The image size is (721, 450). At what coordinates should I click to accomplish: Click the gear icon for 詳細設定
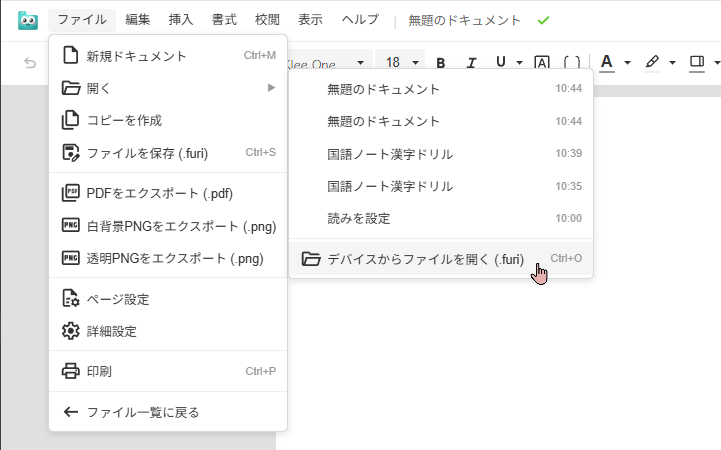point(71,331)
